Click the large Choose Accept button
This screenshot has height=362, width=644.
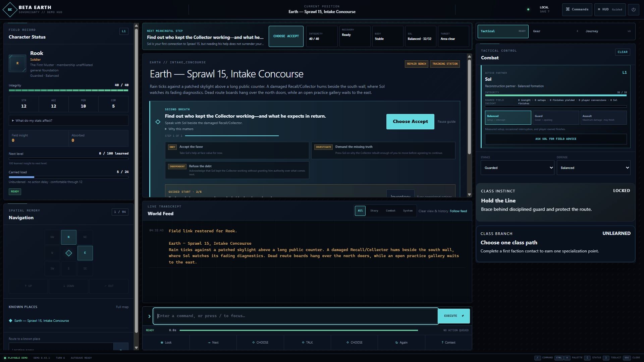[410, 122]
